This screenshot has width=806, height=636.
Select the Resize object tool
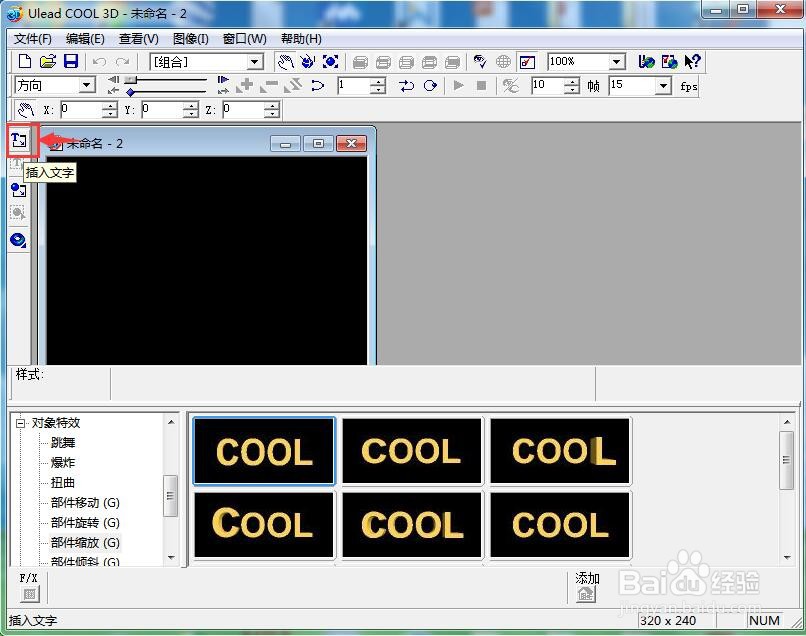[x=330, y=62]
